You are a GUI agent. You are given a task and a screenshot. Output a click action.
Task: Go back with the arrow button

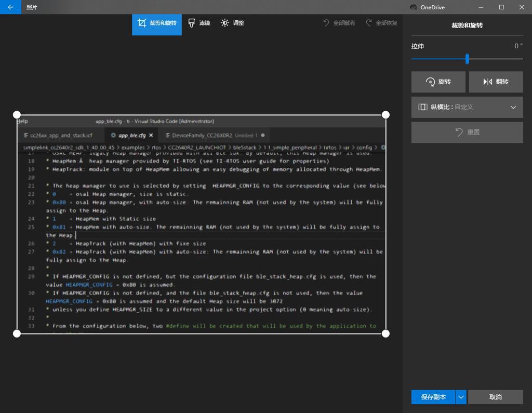point(10,7)
